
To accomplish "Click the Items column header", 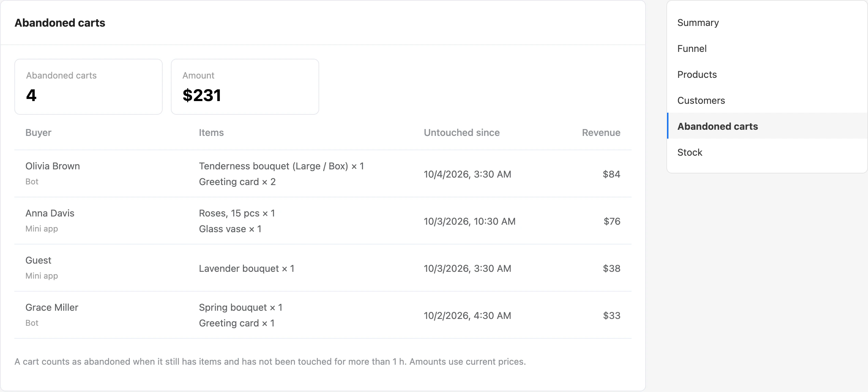I will (x=211, y=132).
